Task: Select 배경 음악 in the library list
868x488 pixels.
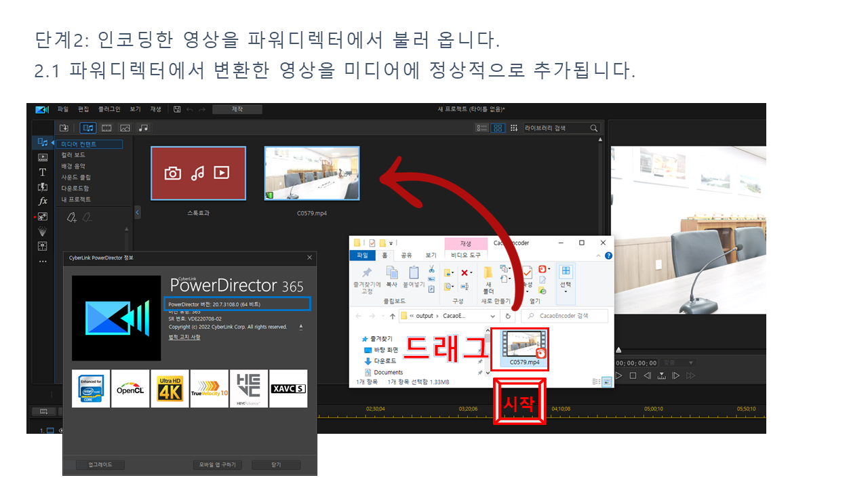Action: coord(73,166)
